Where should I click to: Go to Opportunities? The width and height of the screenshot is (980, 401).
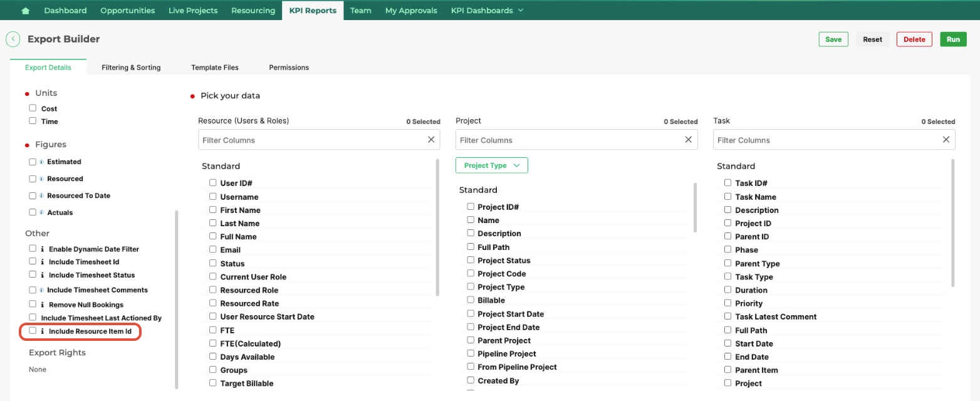[x=128, y=11]
